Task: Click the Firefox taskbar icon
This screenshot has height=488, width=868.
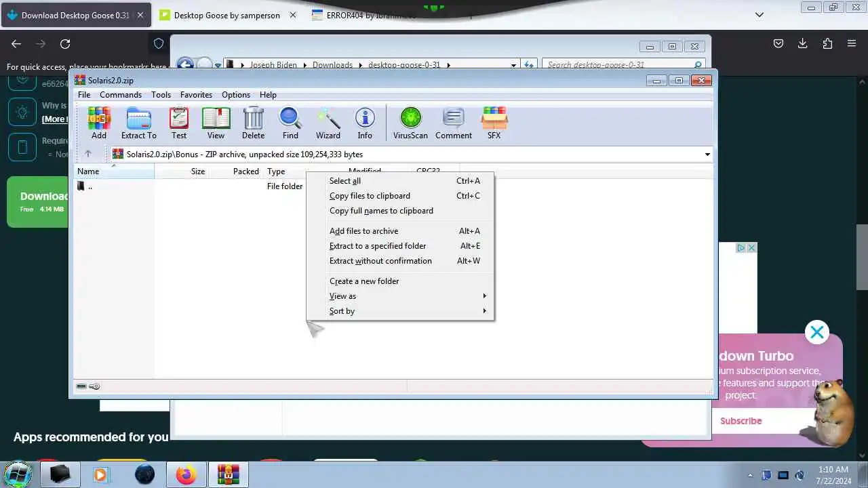Action: 186,474
